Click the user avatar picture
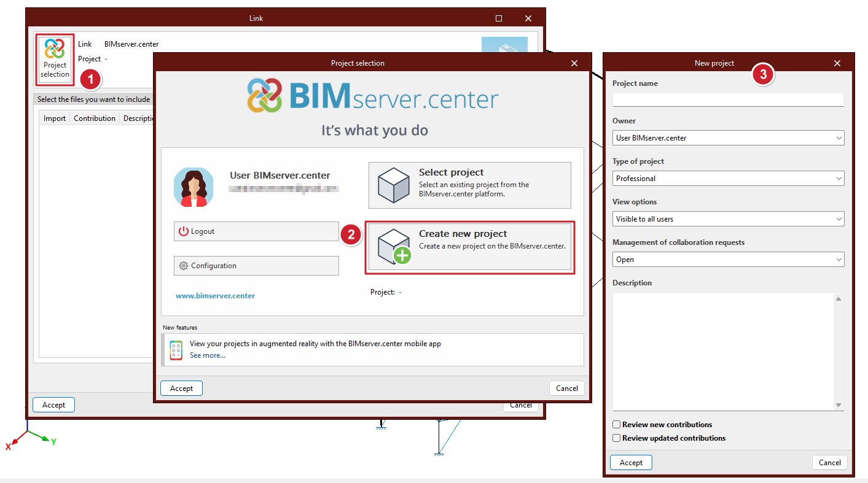 click(194, 187)
